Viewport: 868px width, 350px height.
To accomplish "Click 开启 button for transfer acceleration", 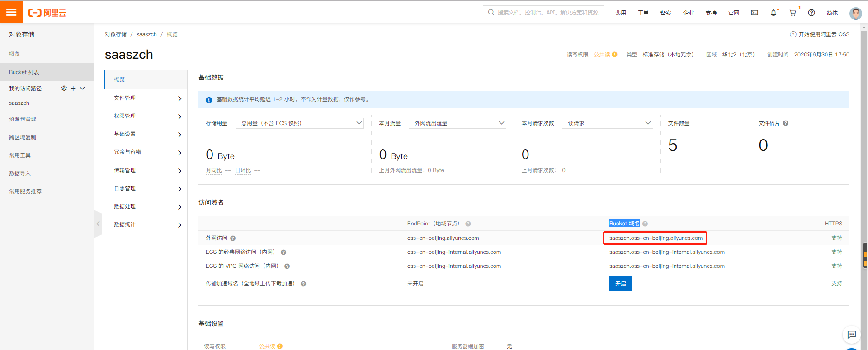I will click(621, 284).
